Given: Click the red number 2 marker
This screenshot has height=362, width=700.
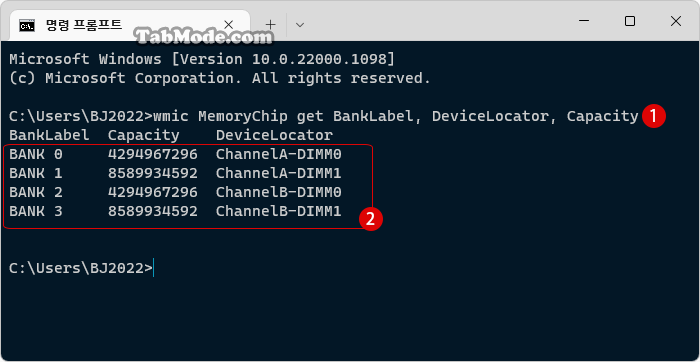Looking at the screenshot, I should tap(371, 219).
